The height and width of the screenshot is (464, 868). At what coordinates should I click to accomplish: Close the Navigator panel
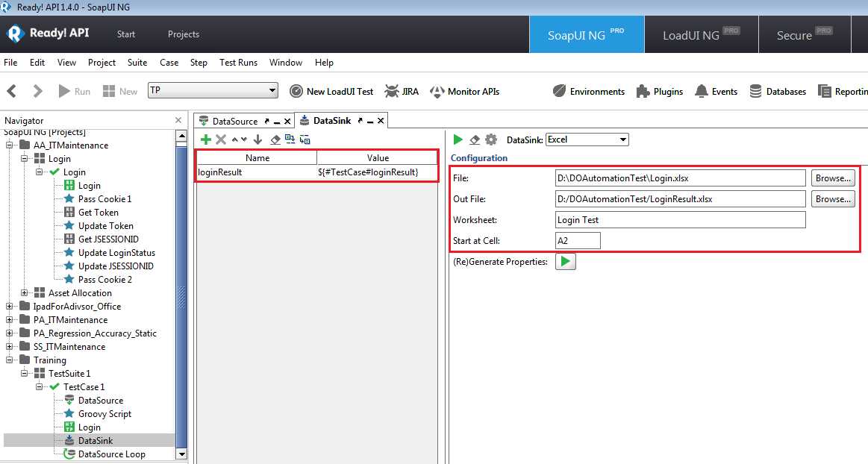tap(178, 120)
